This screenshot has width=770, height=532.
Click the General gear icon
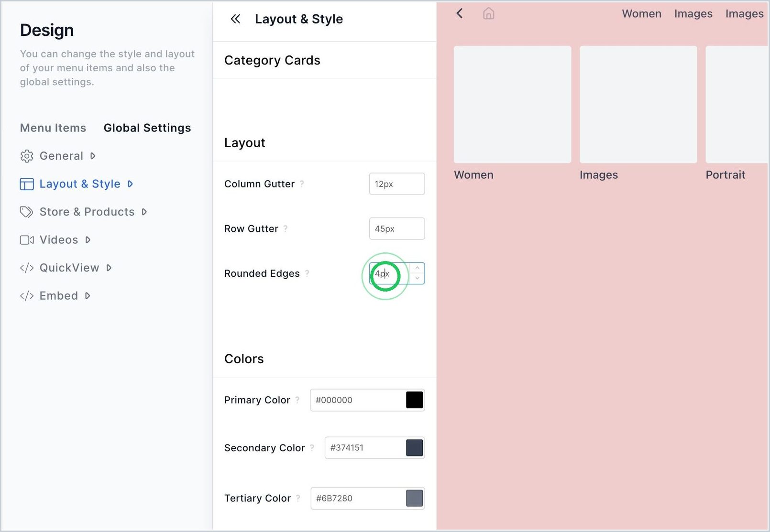pos(27,156)
